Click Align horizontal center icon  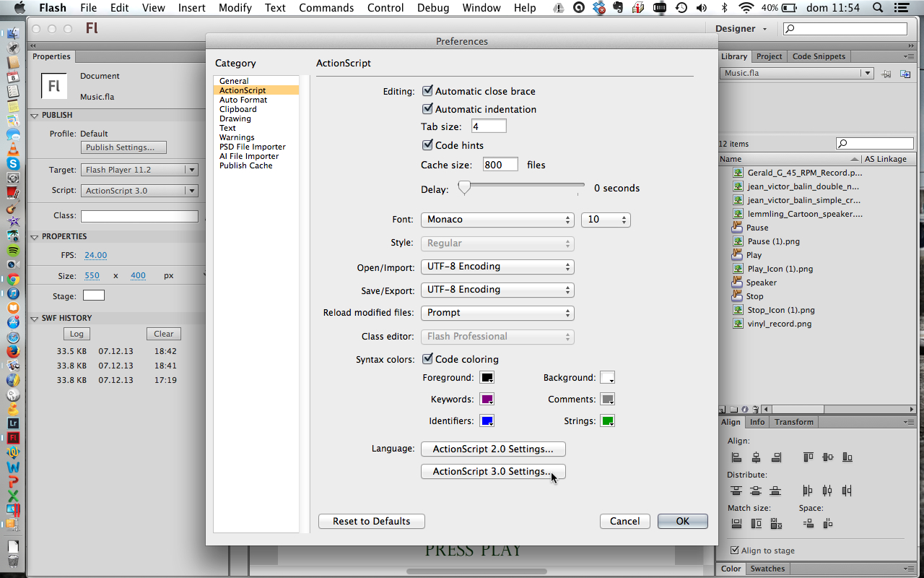(x=756, y=457)
